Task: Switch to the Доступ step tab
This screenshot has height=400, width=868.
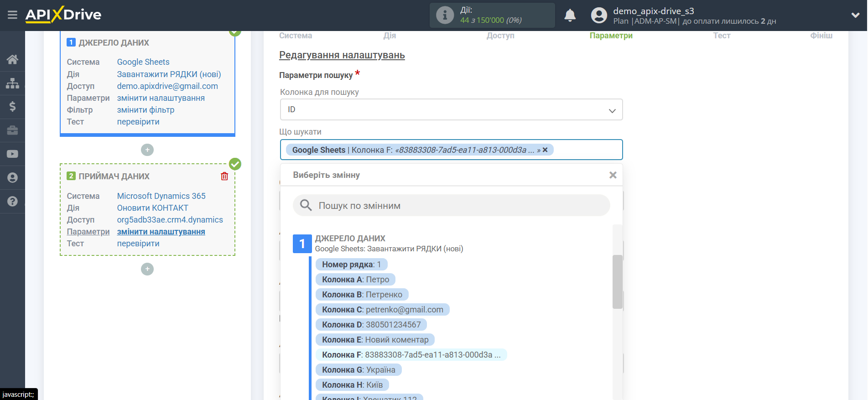Action: 500,36
